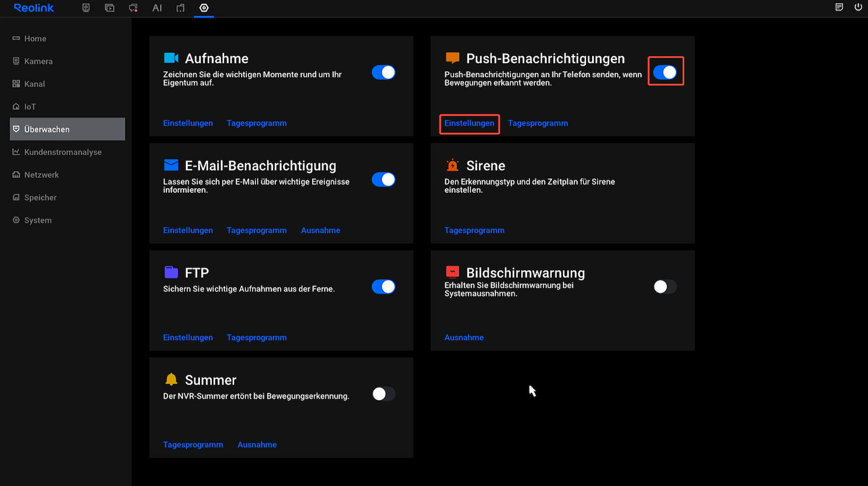Open E-Mail-Benachrichtigung Einstellungen link
This screenshot has height=486, width=868.
click(188, 230)
